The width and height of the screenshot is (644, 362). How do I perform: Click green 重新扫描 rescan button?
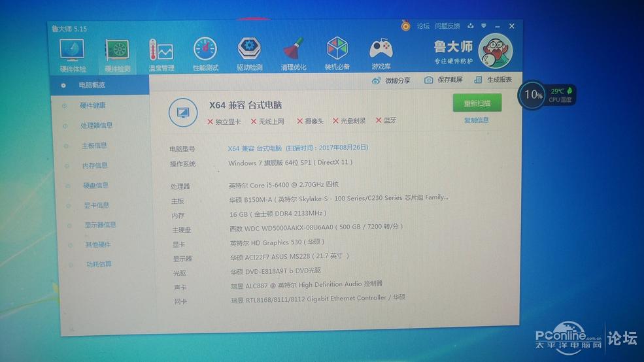477,103
